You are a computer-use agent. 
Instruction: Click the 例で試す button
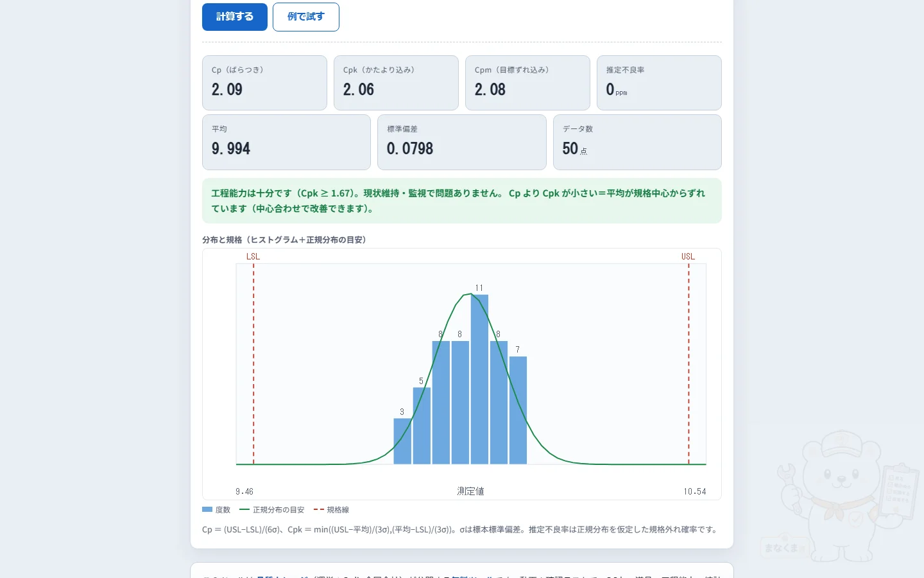click(306, 17)
